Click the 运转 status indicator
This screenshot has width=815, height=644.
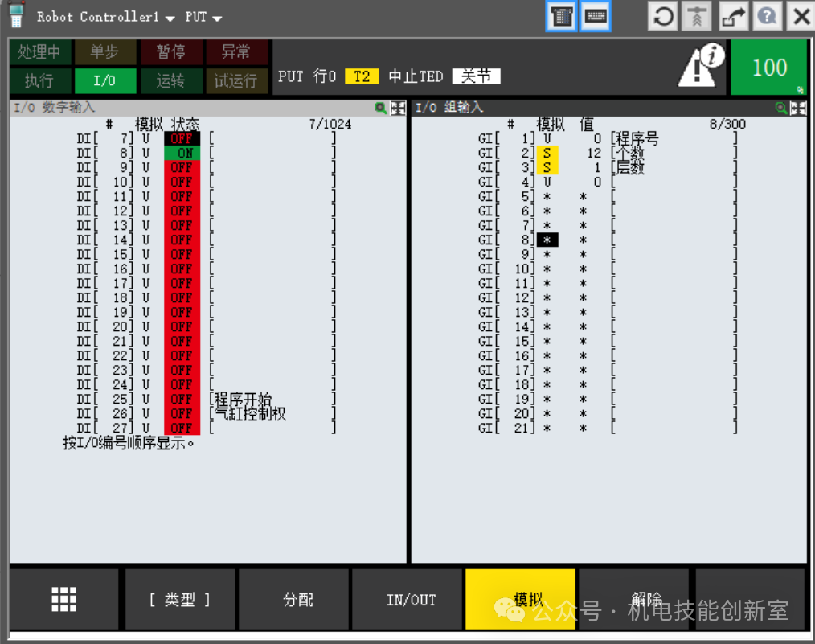pyautogui.click(x=171, y=80)
